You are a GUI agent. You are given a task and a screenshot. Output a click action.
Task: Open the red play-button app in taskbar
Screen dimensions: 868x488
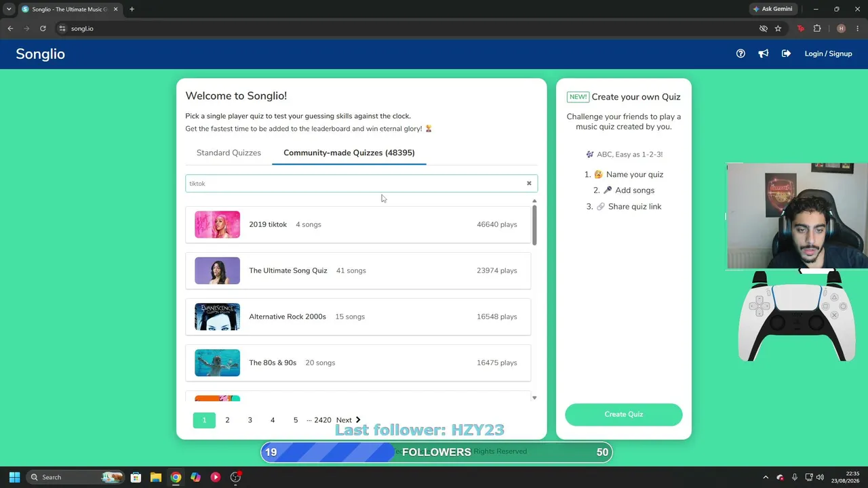pos(216,477)
